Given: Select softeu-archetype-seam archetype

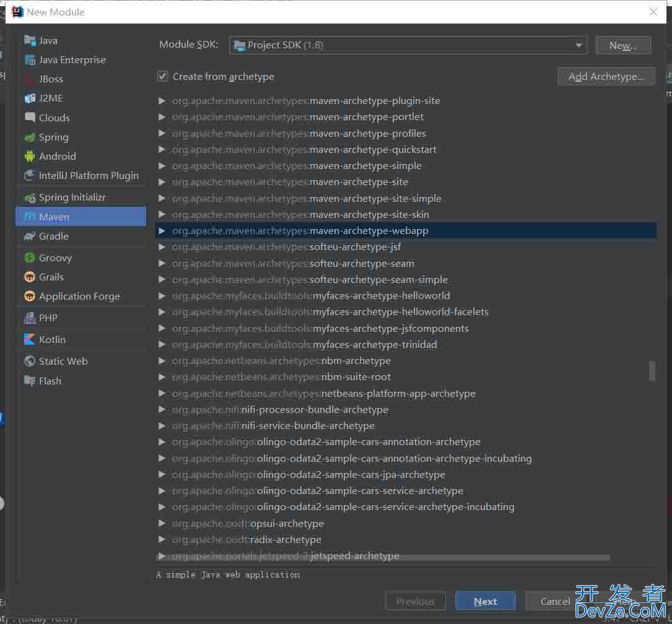Looking at the screenshot, I should pos(406,263).
